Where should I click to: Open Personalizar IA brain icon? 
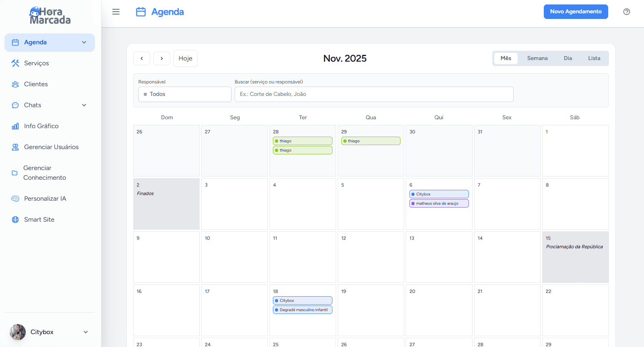point(15,199)
